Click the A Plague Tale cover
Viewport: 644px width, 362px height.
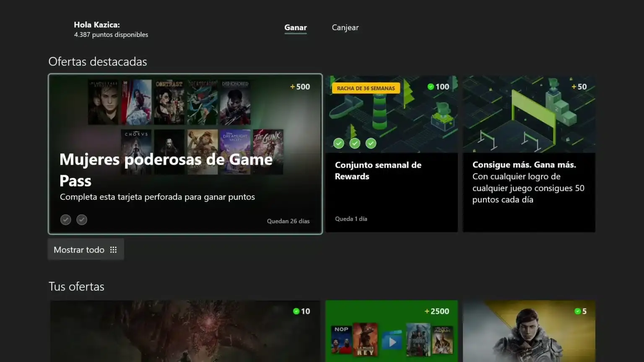click(x=103, y=102)
